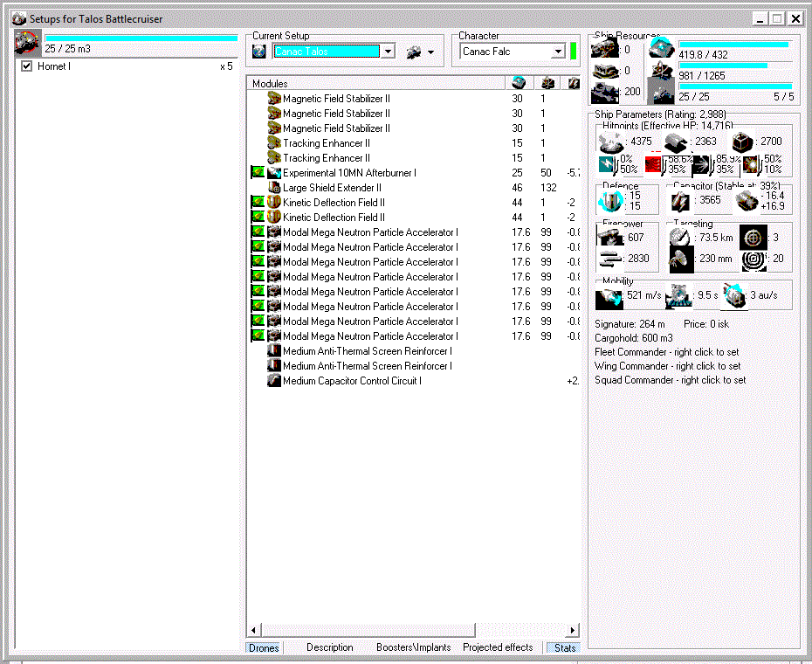Screen dimensions: 812x664
Task: Click the capacitor recharge icon beside -16.4
Action: click(747, 201)
